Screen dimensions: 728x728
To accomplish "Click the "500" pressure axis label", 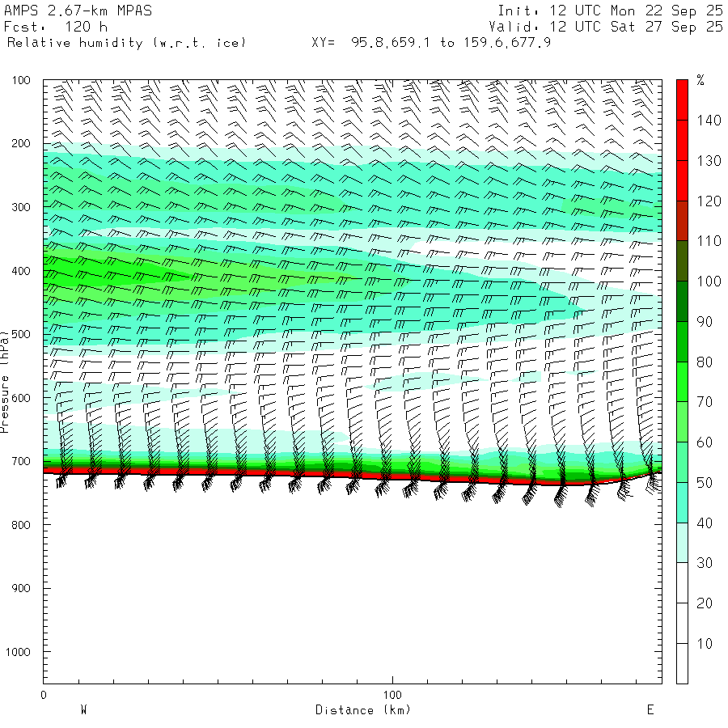I will [x=21, y=334].
